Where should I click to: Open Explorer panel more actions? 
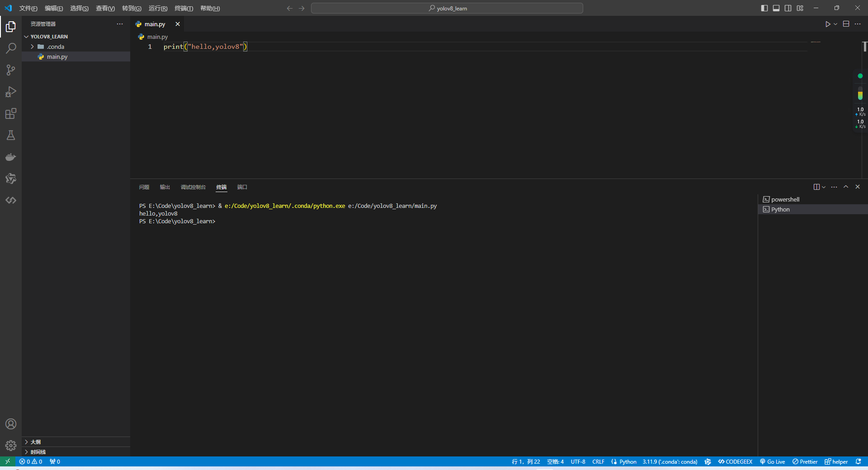(x=120, y=24)
